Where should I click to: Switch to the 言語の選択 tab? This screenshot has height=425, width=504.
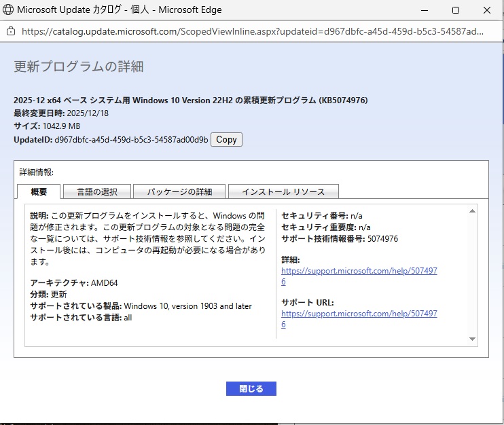[97, 191]
